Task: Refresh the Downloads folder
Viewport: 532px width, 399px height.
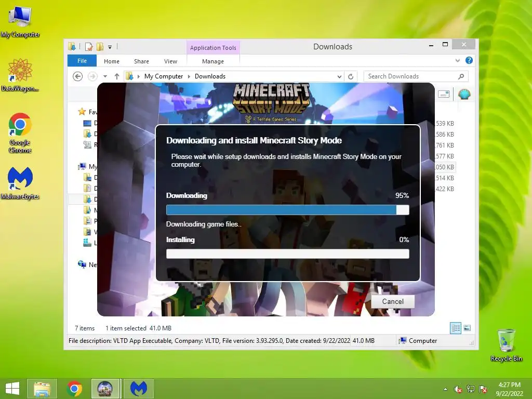Action: coord(351,77)
